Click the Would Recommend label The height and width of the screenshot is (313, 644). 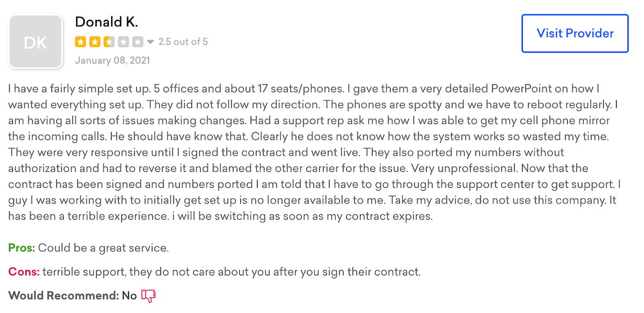[63, 295]
